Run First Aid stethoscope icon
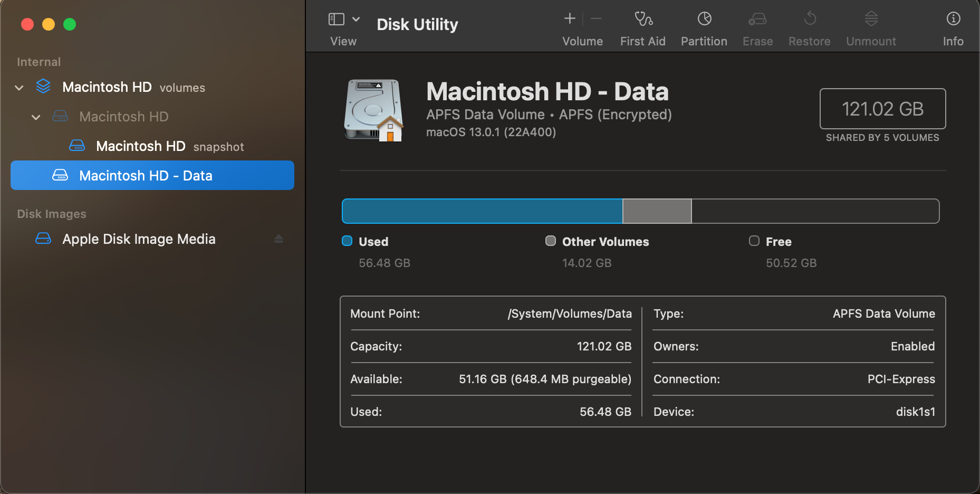 click(x=643, y=19)
